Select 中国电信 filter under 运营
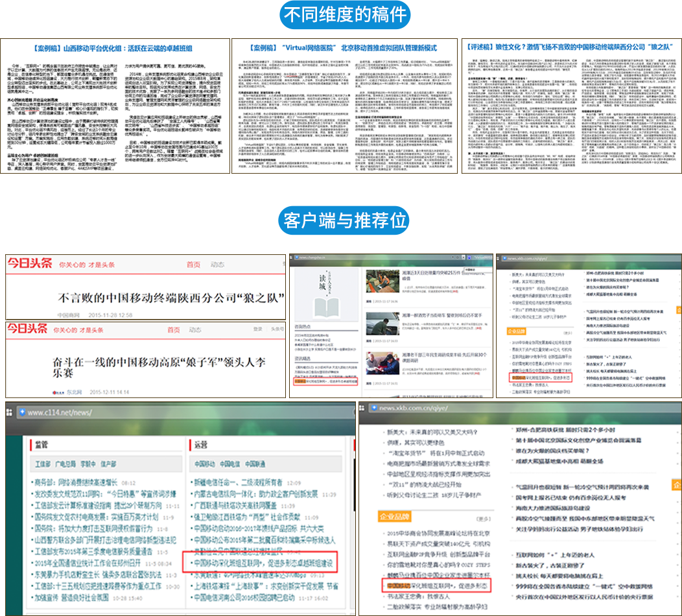 229,464
